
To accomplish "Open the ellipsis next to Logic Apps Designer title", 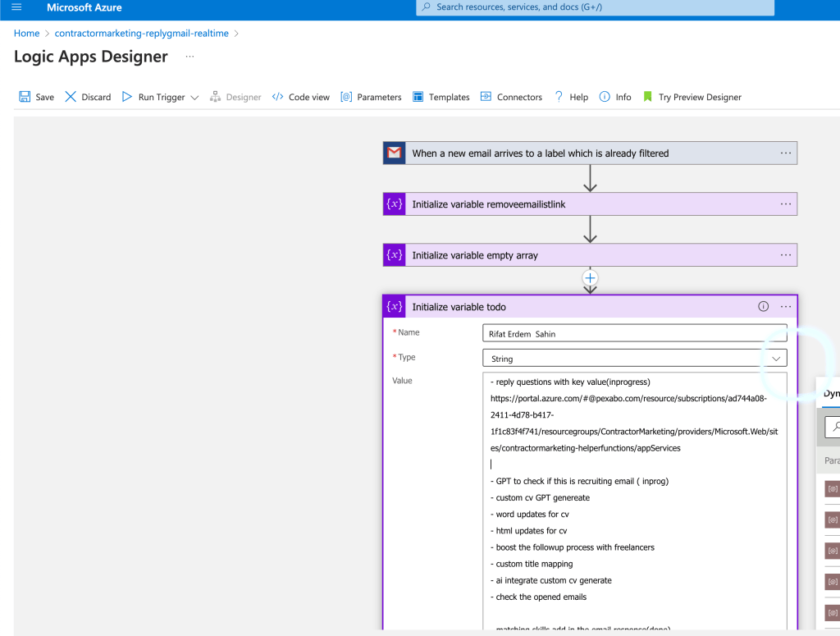I will point(189,57).
